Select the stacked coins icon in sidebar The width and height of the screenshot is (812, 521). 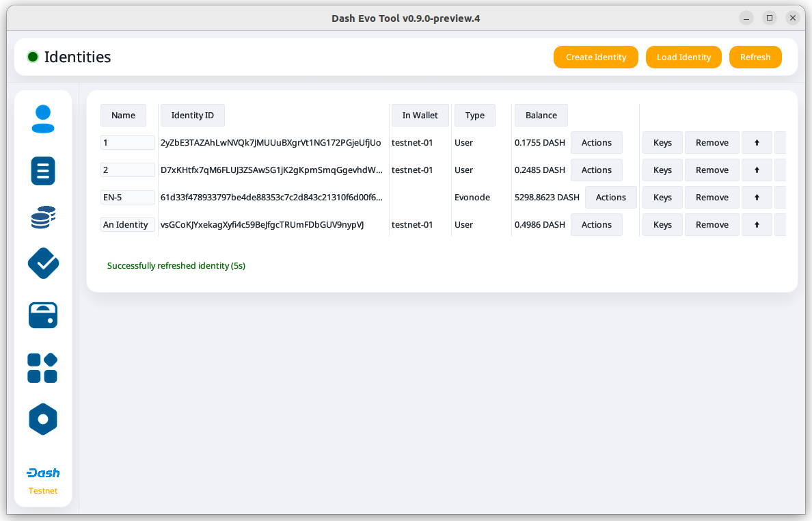coord(43,217)
